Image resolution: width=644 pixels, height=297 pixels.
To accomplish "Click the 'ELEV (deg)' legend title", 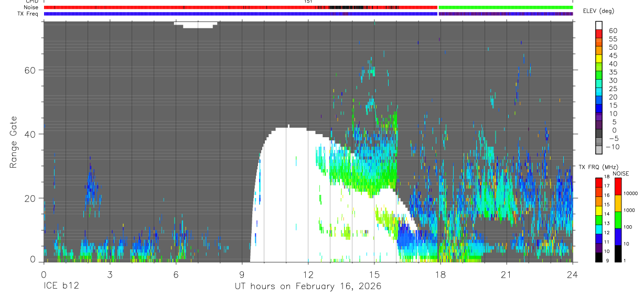I will pos(599,11).
